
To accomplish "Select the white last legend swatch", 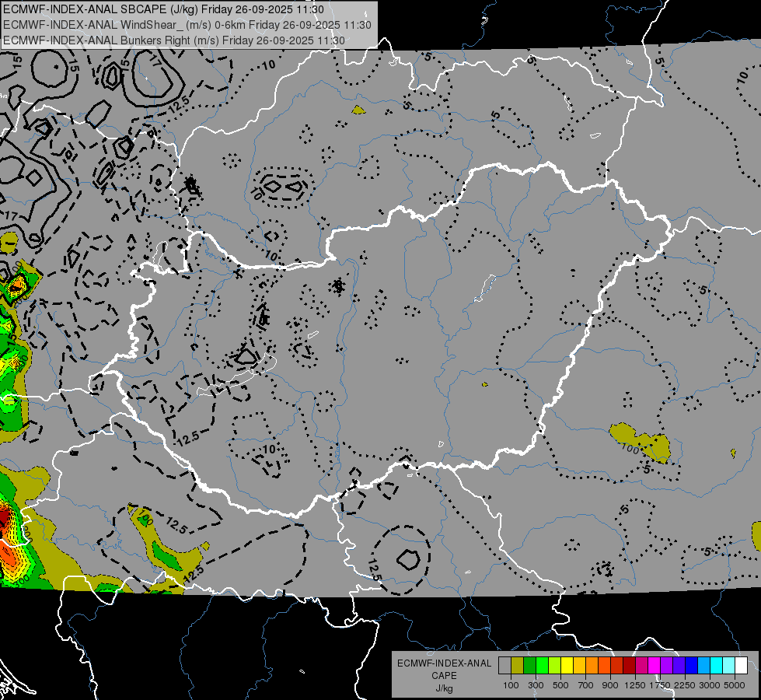I will [x=742, y=666].
